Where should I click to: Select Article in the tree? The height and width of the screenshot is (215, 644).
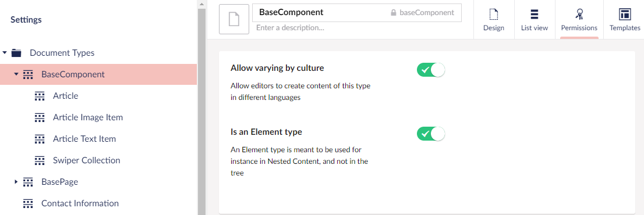point(65,96)
